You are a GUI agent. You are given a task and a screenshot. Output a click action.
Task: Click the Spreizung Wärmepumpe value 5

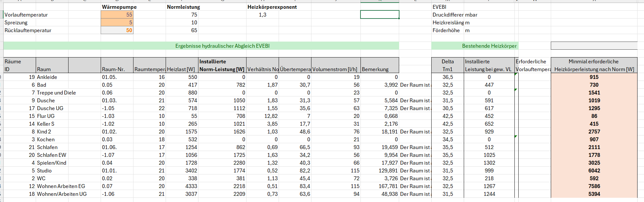pos(117,22)
